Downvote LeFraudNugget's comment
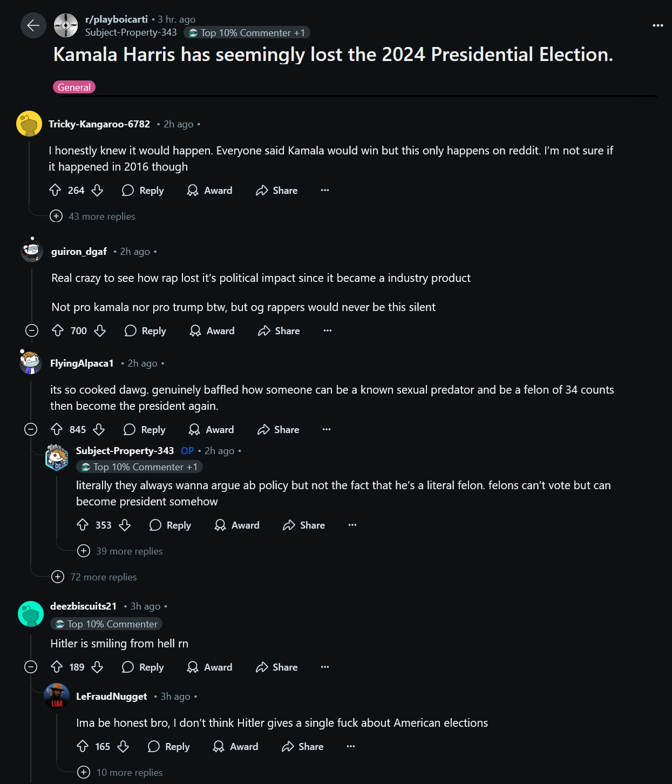Image resolution: width=672 pixels, height=784 pixels. (123, 746)
